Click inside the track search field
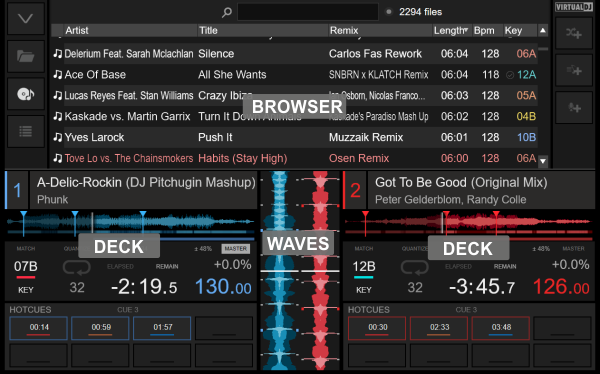The height and width of the screenshot is (374, 600). pos(308,12)
